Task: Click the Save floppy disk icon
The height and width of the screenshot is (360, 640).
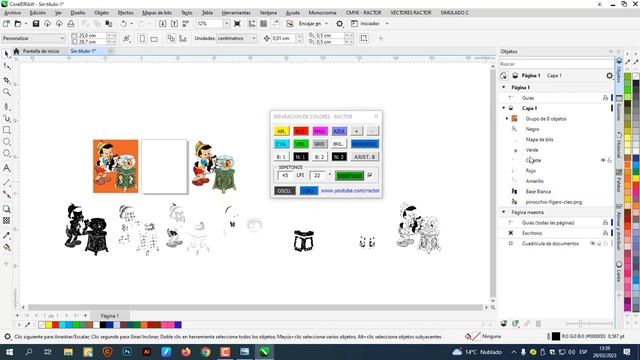Action: click(36, 24)
